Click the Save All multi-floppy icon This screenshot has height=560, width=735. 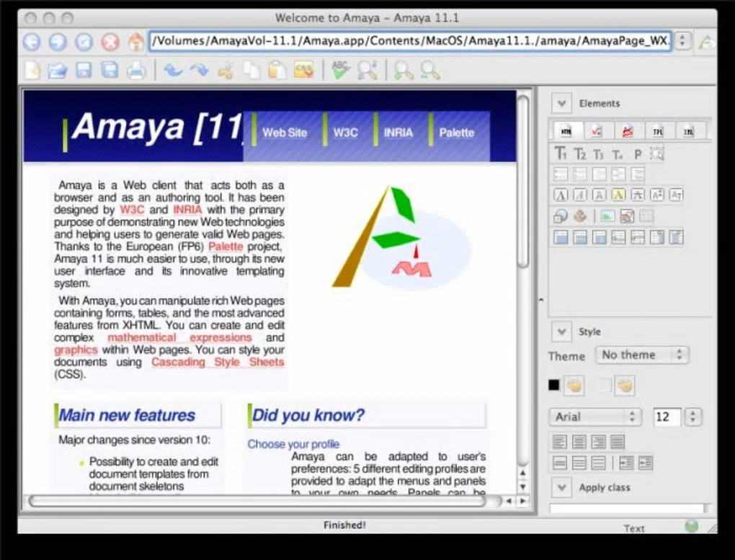(110, 71)
